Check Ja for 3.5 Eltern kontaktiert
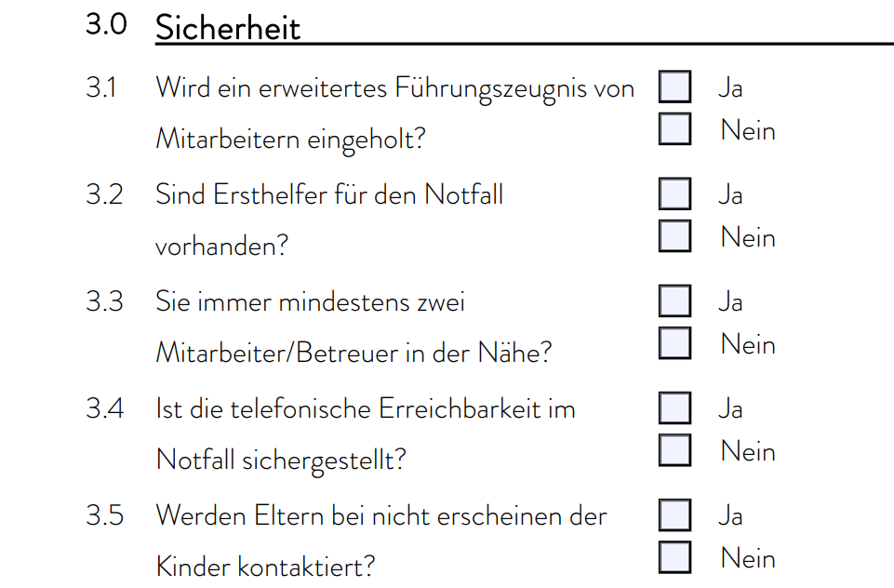894x588 pixels. pos(674,515)
